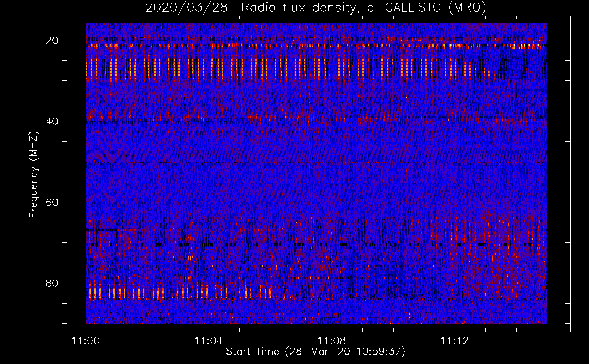Click the 'Frequency (MHZ)' axis label
589x364 pixels.
33,175
